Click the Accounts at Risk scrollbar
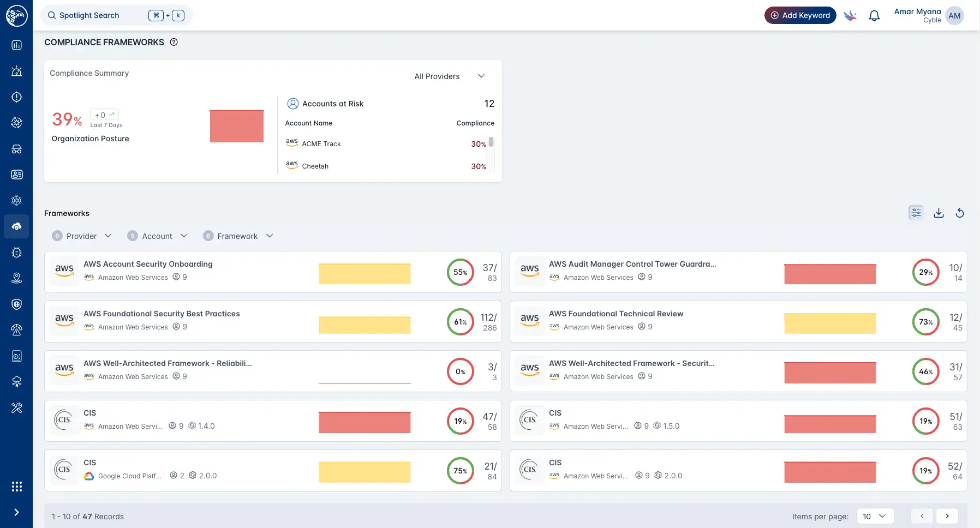The width and height of the screenshot is (980, 528). pos(491,142)
